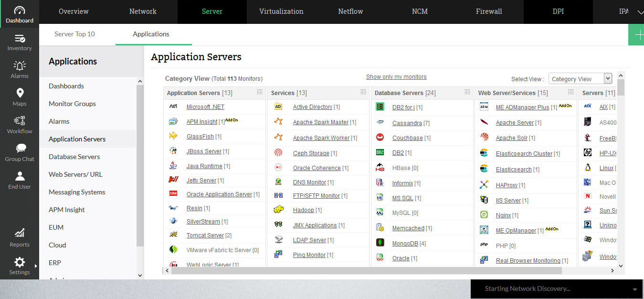
Task: Click the Nginx green G icon
Action: (x=484, y=215)
